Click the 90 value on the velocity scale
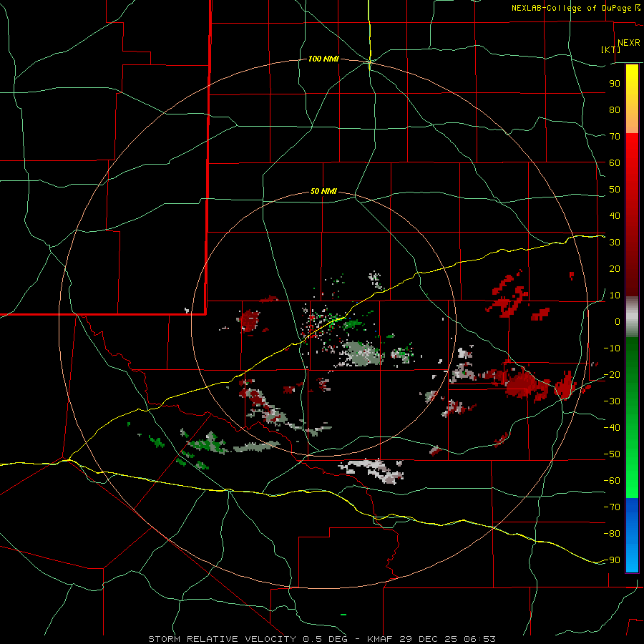644x644 pixels. click(615, 84)
